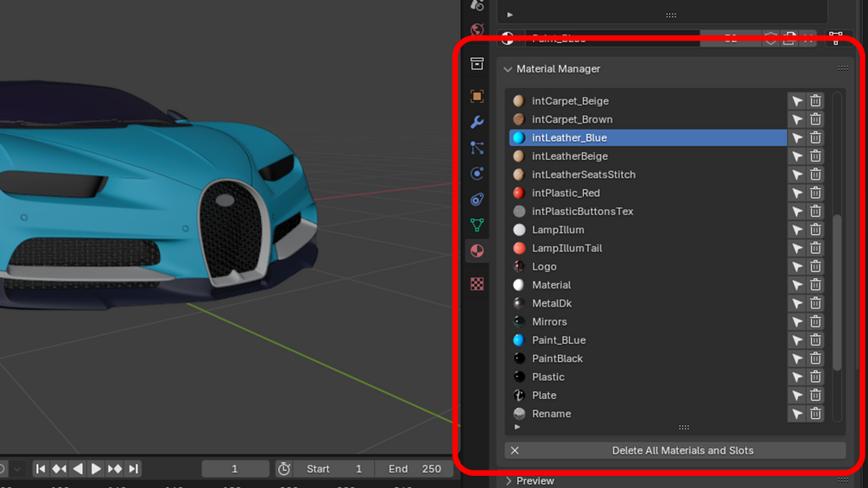Select objects using PaintBlack material

pyautogui.click(x=797, y=358)
